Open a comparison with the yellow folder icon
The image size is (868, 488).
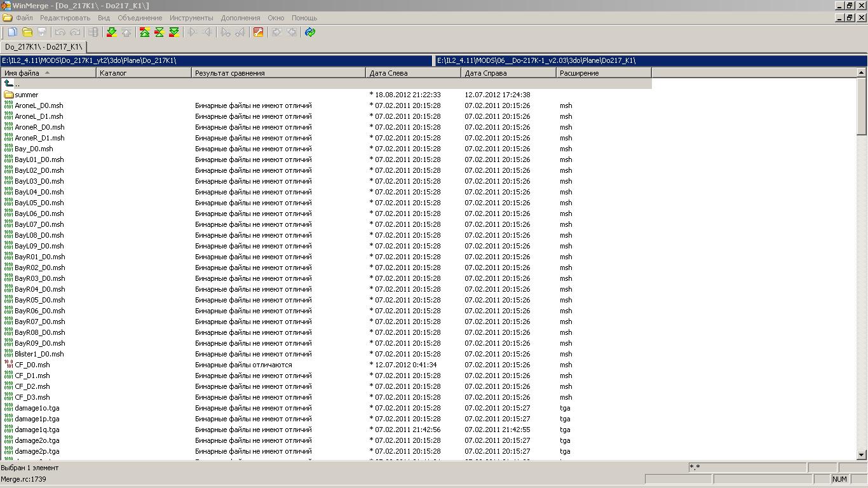[x=27, y=32]
